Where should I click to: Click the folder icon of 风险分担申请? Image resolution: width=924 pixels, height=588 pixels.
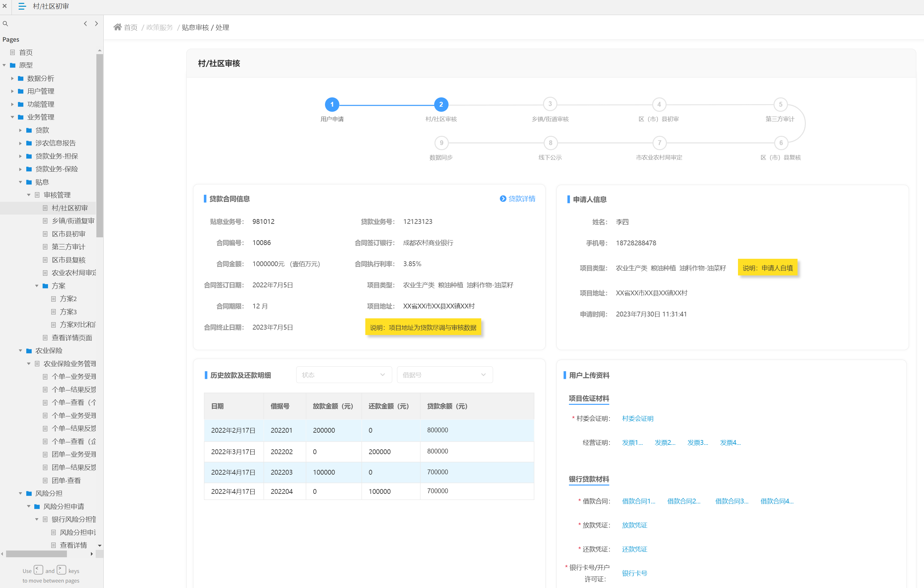37,507
